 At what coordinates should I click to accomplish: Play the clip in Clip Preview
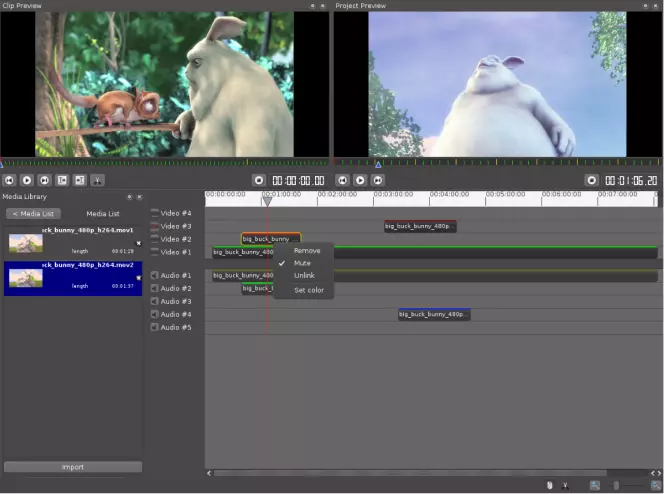(27, 180)
